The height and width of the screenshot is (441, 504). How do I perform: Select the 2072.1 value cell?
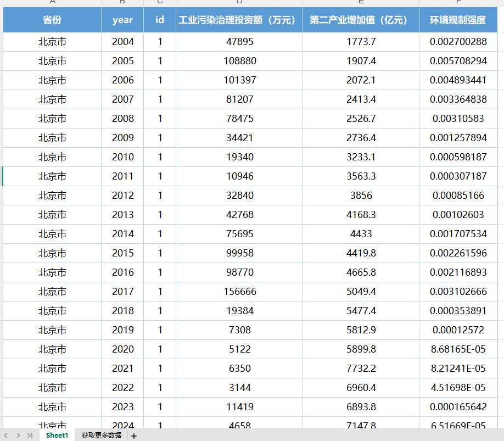pyautogui.click(x=361, y=80)
